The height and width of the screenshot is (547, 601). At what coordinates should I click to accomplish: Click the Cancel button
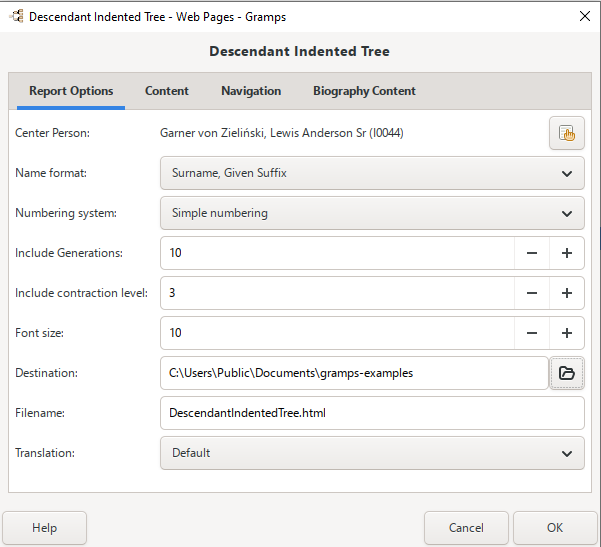click(466, 528)
